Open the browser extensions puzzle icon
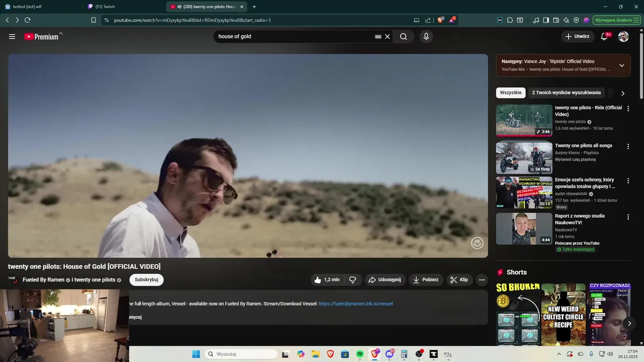The image size is (644, 362). click(x=510, y=20)
